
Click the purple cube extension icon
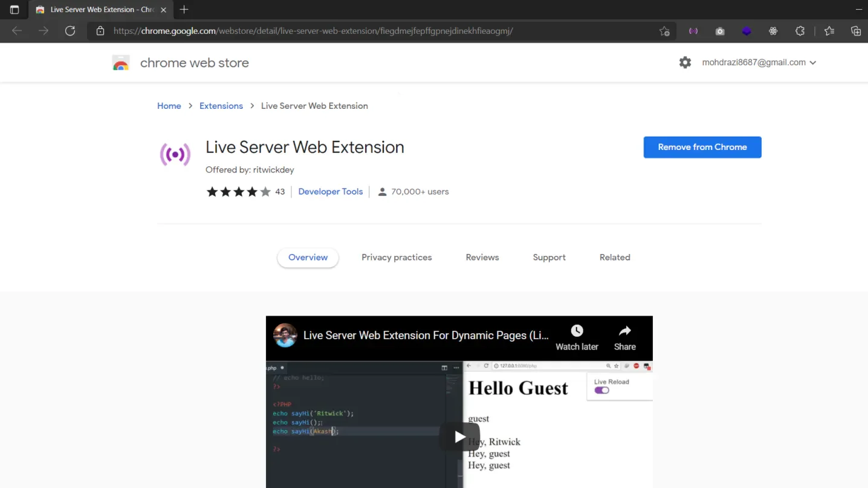click(747, 31)
